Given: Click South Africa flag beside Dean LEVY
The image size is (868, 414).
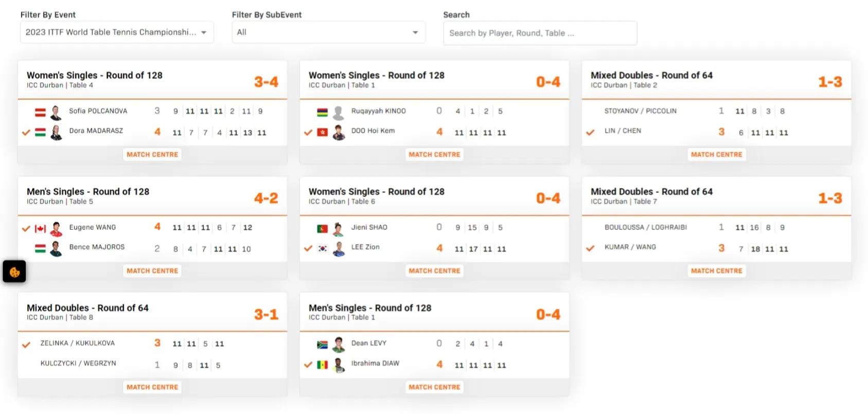Looking at the screenshot, I should click(323, 345).
